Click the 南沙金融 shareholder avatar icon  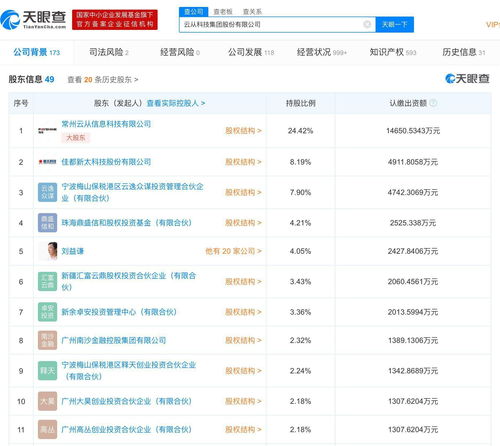(47, 340)
